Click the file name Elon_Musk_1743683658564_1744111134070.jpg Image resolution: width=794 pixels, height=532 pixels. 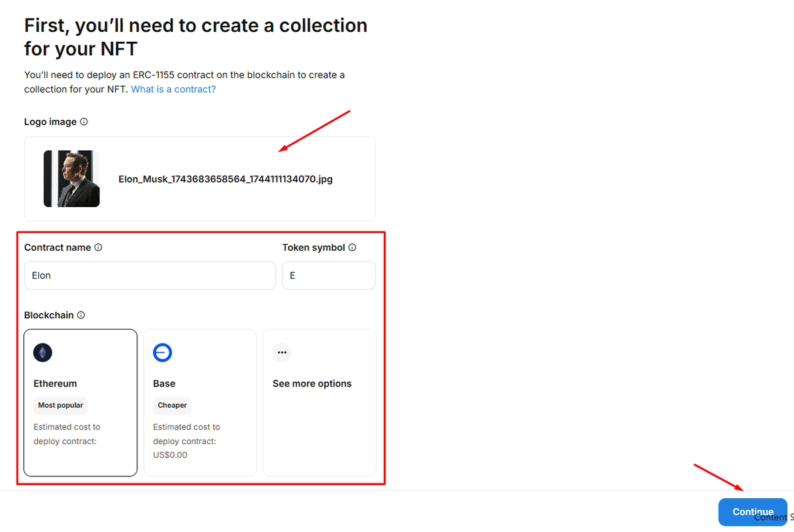(x=226, y=179)
